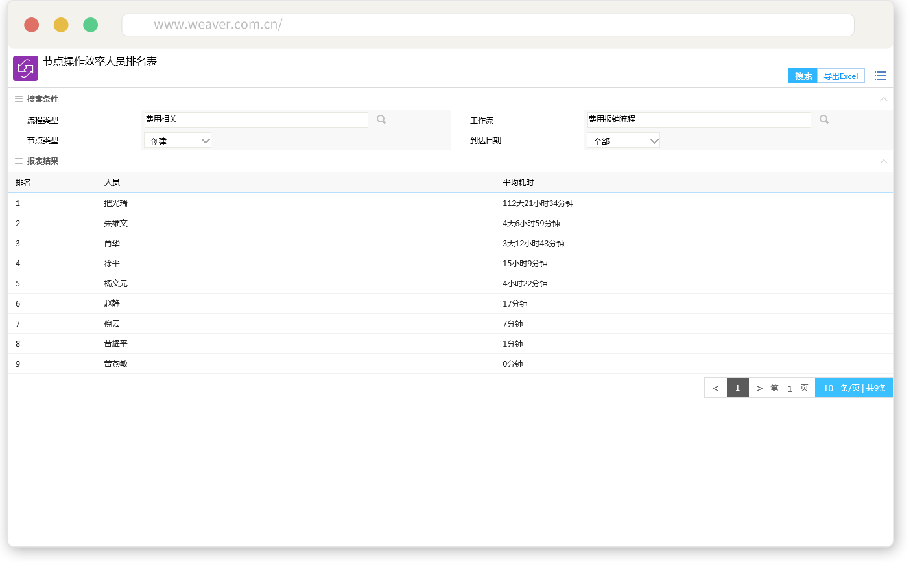Click the 工作流 input field
This screenshot has height=567, width=924.
(x=698, y=120)
